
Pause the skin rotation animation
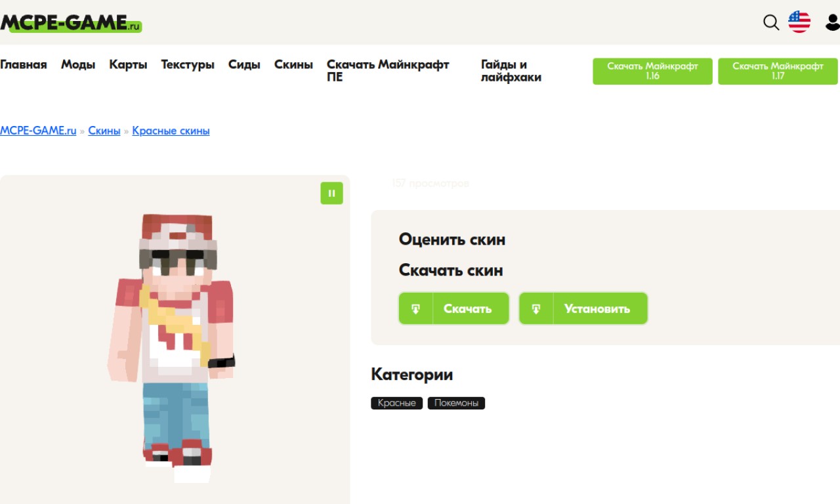(331, 193)
